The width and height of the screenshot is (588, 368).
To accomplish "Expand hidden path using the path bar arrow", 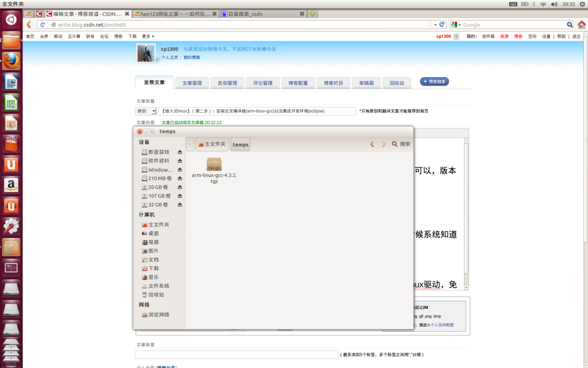I will 189,144.
